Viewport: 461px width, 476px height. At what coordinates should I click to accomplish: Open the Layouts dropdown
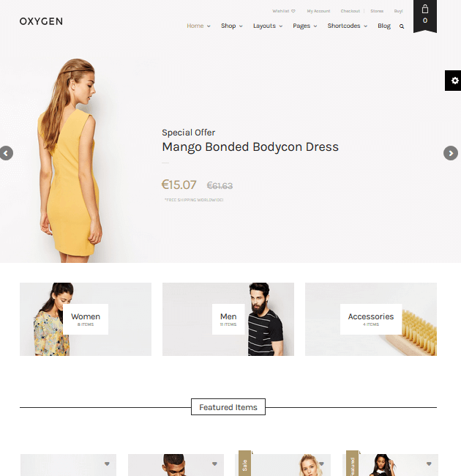click(x=268, y=26)
